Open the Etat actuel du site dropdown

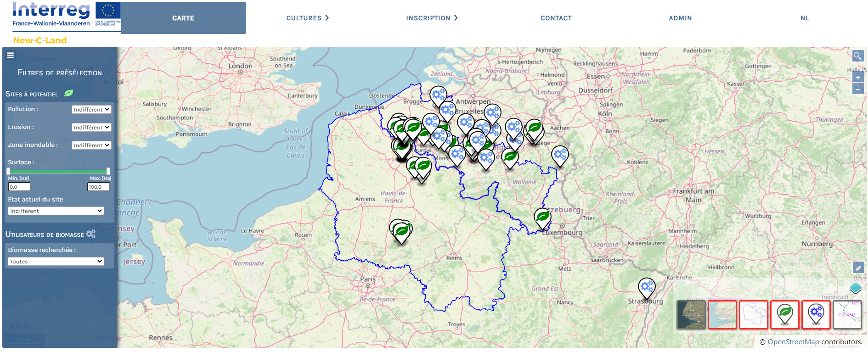pos(56,211)
